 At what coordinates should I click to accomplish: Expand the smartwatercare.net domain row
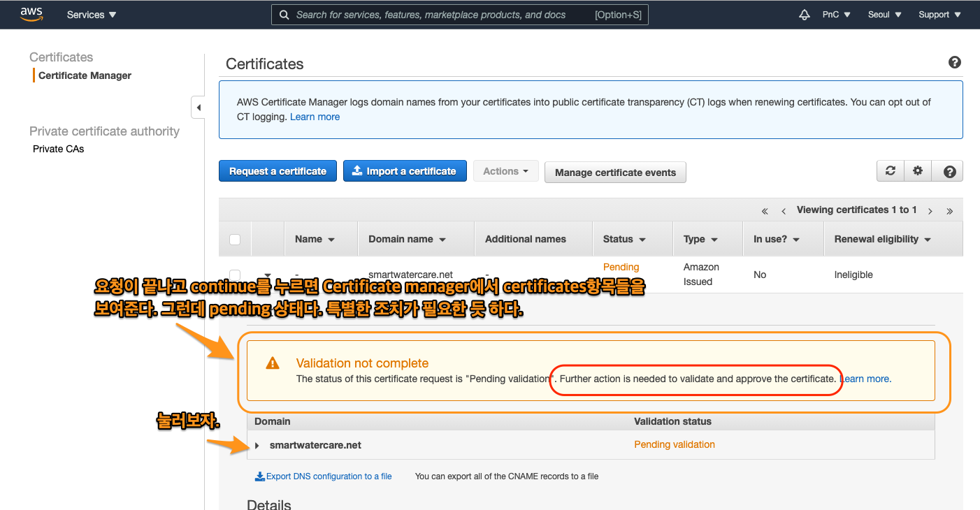257,446
